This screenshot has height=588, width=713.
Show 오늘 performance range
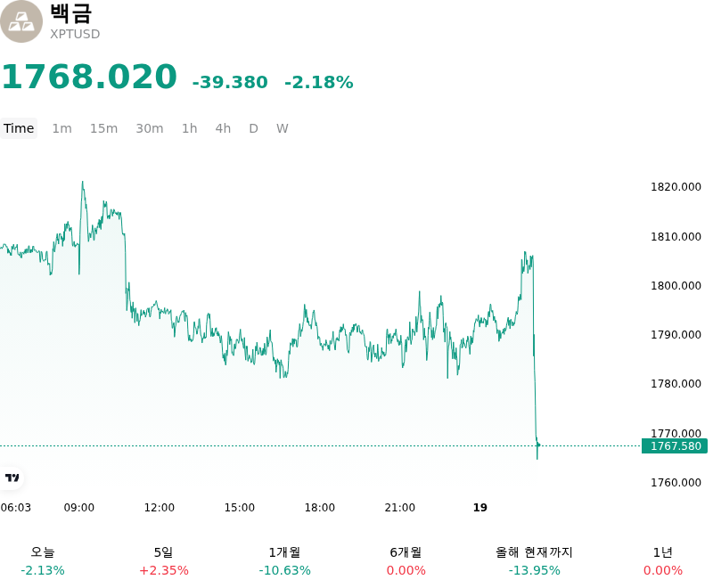pyautogui.click(x=43, y=561)
